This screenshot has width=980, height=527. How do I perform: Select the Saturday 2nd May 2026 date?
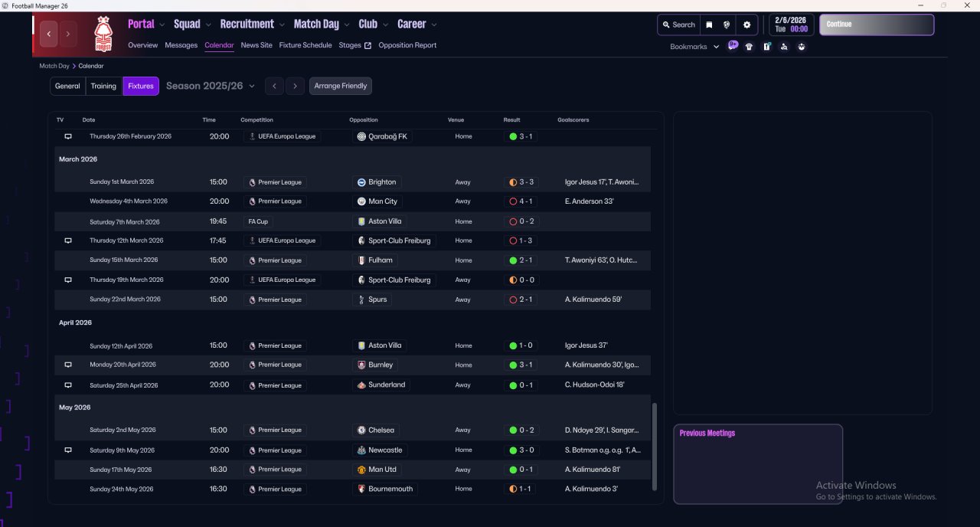(122, 430)
